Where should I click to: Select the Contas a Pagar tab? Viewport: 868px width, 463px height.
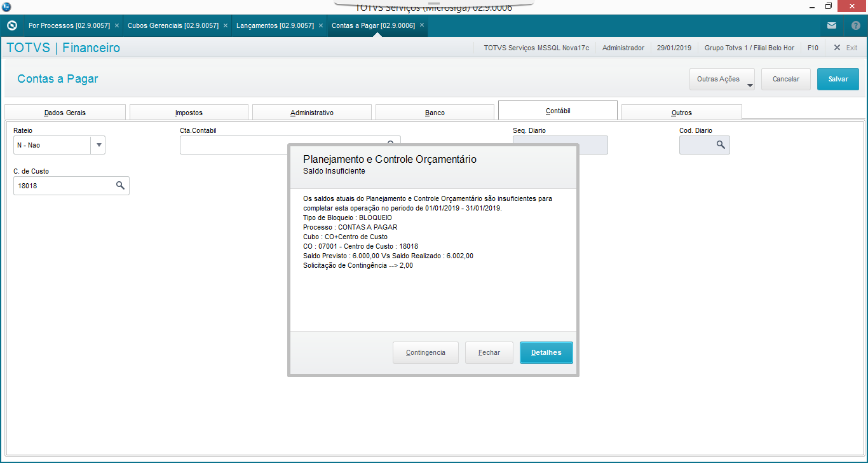(x=374, y=25)
